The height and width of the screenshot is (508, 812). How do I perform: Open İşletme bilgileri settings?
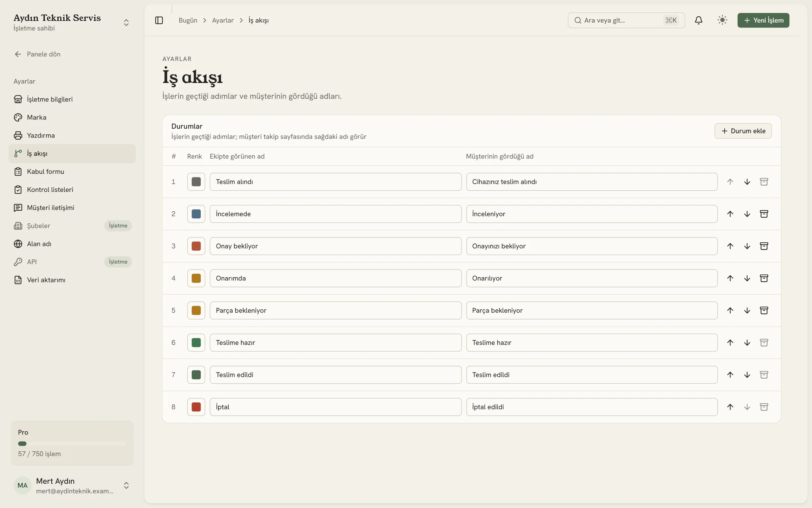pos(72,99)
